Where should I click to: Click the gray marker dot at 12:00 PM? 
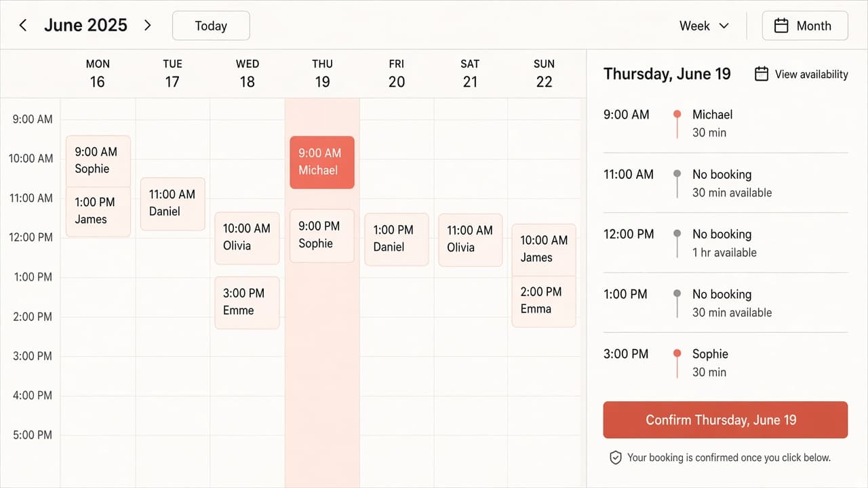(677, 234)
